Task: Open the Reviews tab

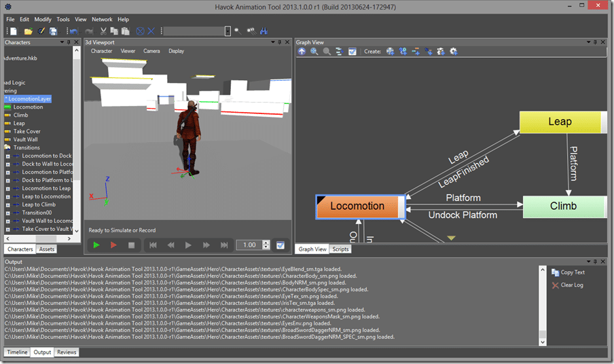Action: click(x=67, y=352)
